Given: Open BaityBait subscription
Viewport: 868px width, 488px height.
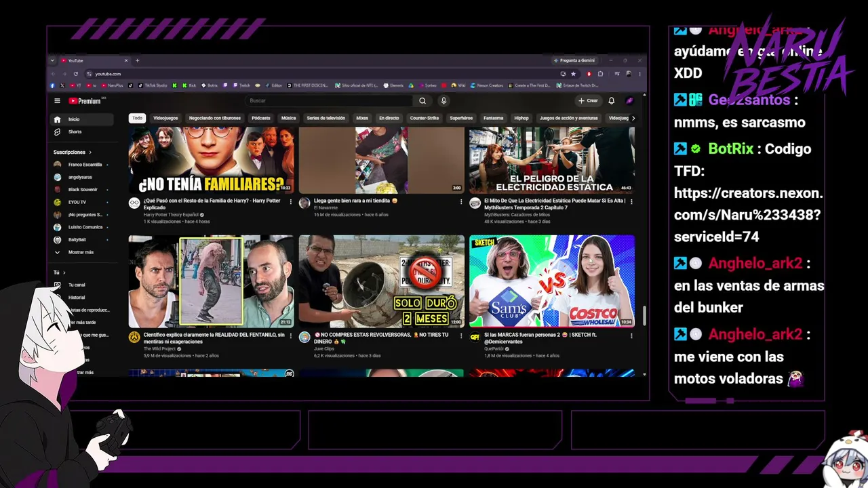Looking at the screenshot, I should (83, 240).
